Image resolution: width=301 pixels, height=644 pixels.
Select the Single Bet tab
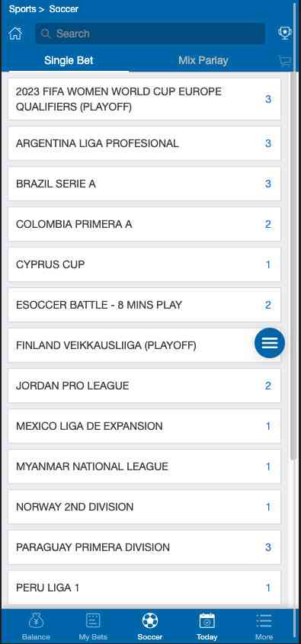69,61
